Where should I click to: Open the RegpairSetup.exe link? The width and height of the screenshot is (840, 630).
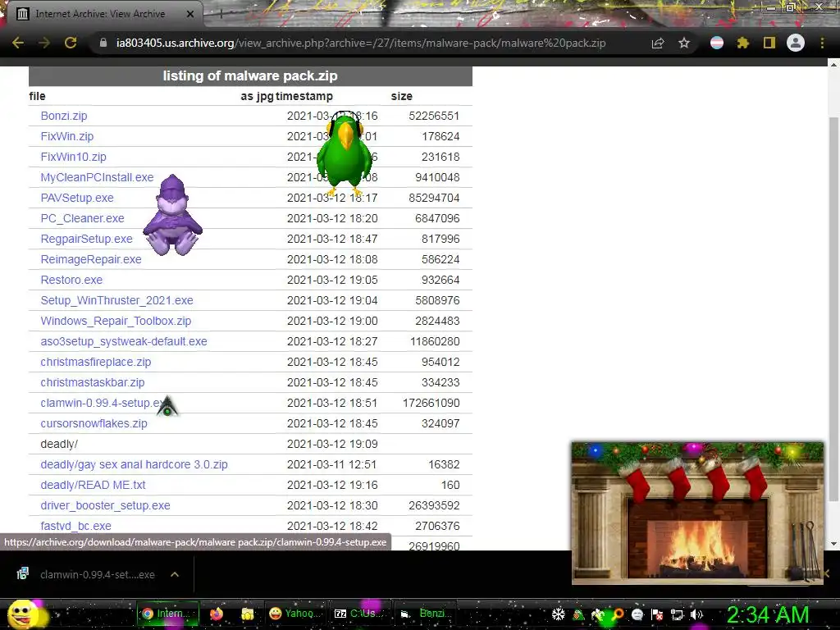click(86, 239)
